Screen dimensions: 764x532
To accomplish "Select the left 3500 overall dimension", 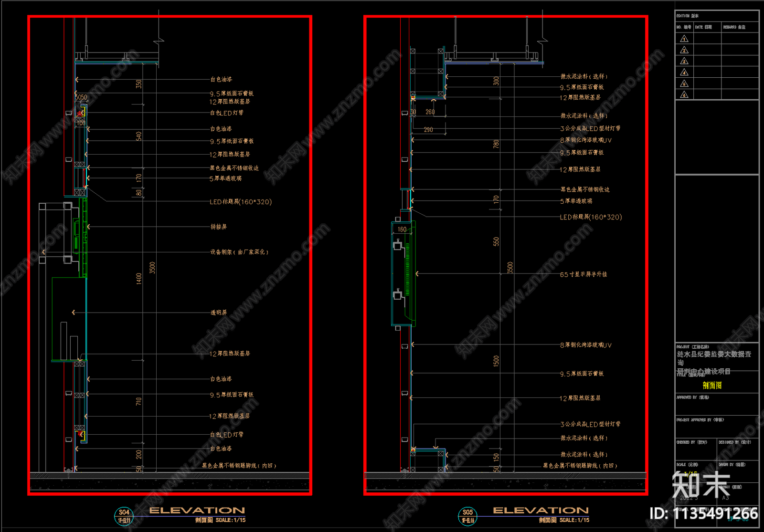I will (152, 267).
